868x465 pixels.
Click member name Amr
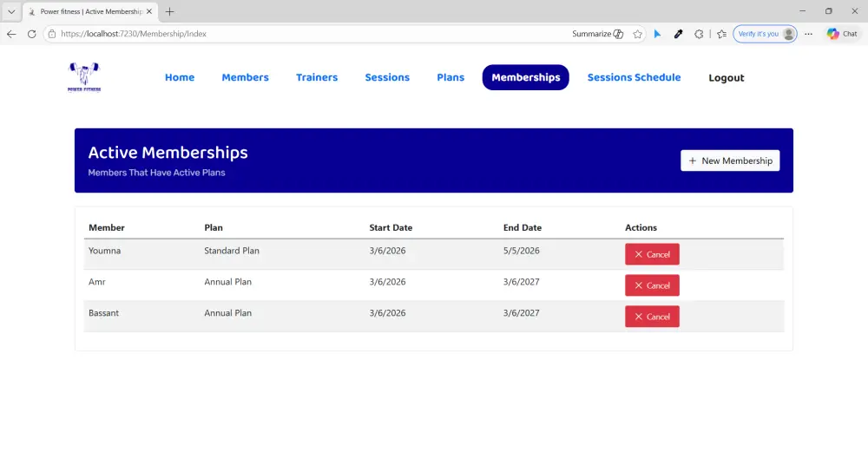(97, 282)
